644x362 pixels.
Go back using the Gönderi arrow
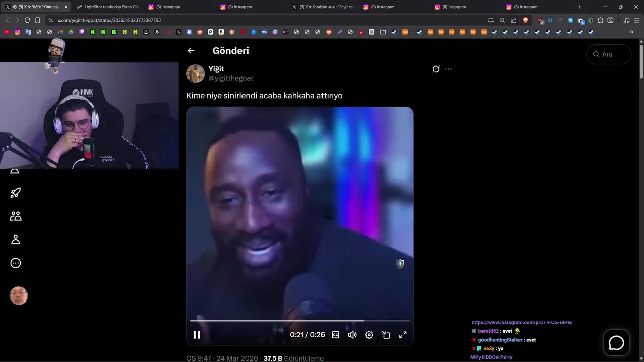[x=191, y=50]
